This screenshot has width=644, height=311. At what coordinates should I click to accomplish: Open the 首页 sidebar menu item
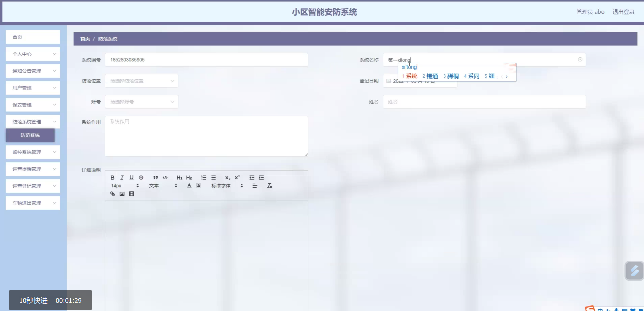[x=33, y=37]
